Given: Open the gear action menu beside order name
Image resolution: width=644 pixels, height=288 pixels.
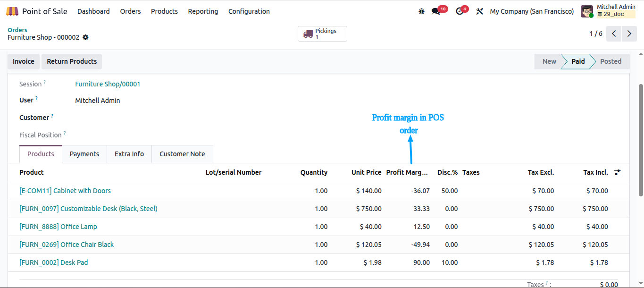Looking at the screenshot, I should (x=85, y=37).
